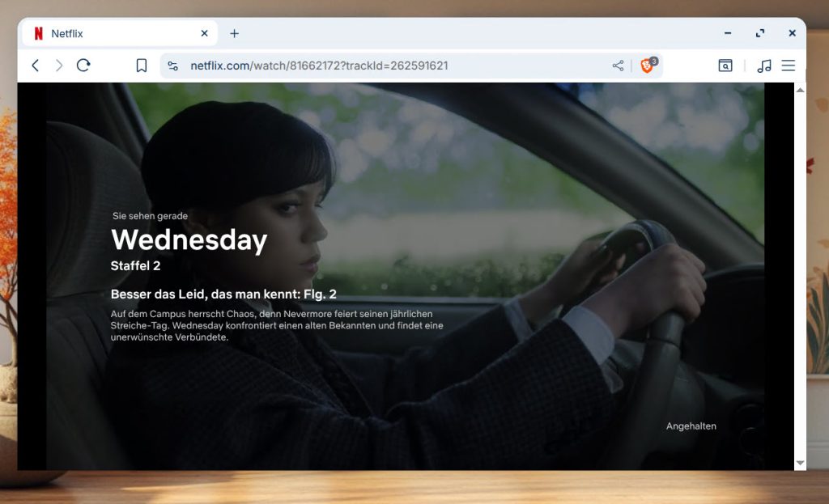Click the Brave Shields lion icon
The width and height of the screenshot is (829, 504).
coord(647,66)
